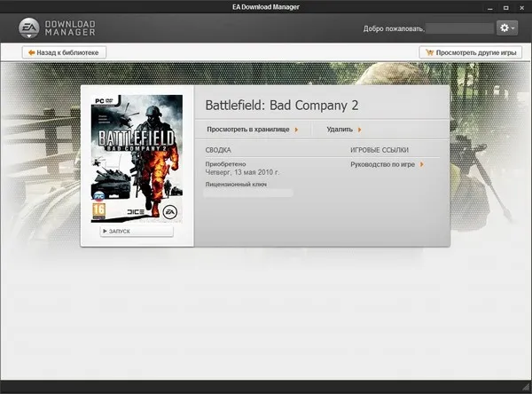Click the orange back arrow icon

(x=32, y=52)
